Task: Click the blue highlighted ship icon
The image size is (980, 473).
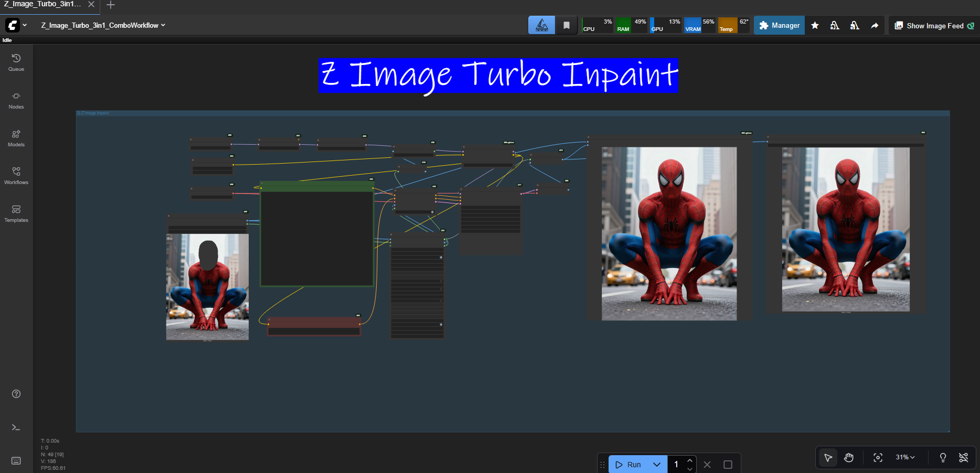Action: tap(541, 25)
